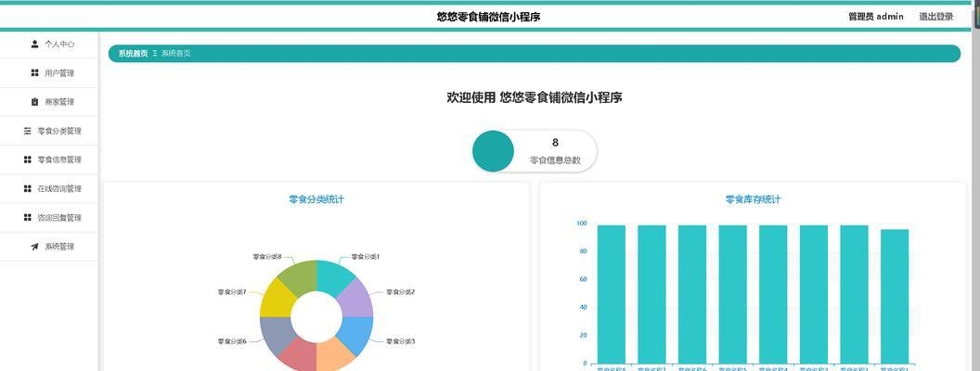This screenshot has width=980, height=371.
Task: Click the number 8 on the total card
Action: click(555, 143)
